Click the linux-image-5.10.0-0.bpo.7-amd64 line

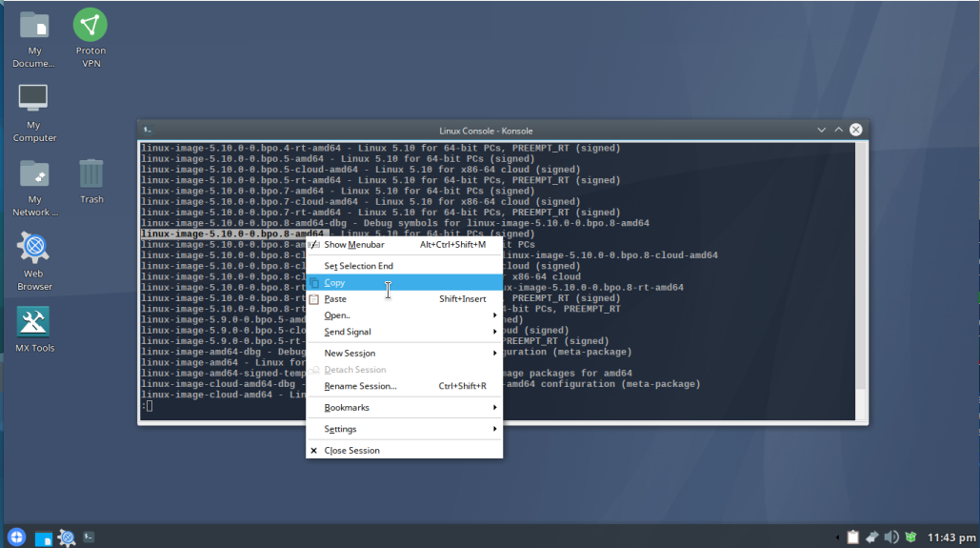[337, 191]
